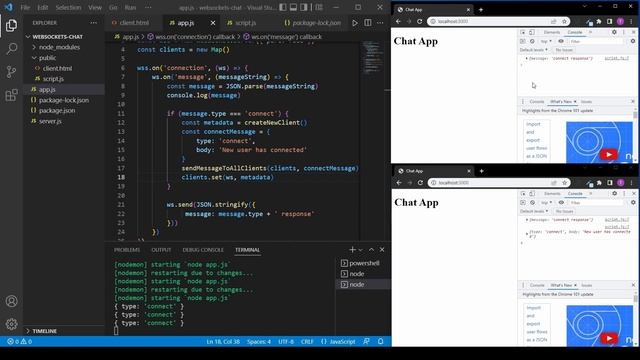Open the Selection menu
Screen dimensions: 640x360
click(68, 7)
